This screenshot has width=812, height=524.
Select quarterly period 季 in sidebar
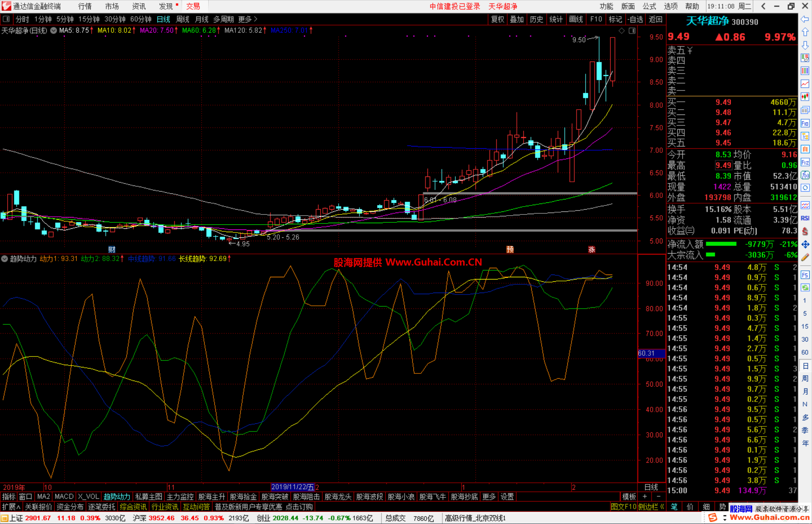tap(805, 430)
